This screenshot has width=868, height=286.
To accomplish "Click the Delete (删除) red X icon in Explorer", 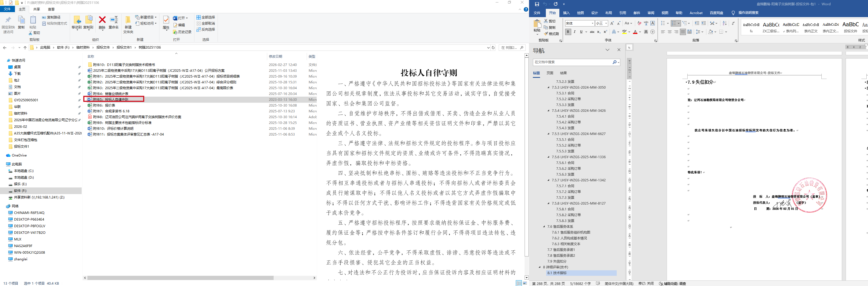I will click(102, 20).
